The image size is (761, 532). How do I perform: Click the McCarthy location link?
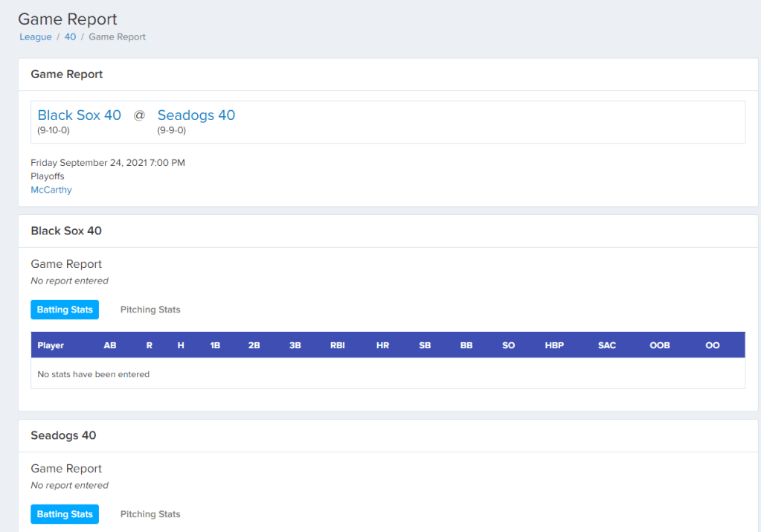click(x=51, y=190)
